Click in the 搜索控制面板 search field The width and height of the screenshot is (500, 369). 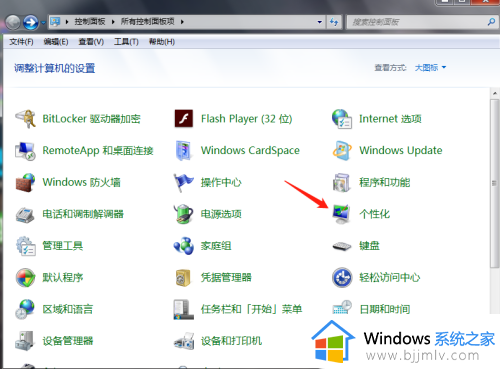tap(417, 22)
